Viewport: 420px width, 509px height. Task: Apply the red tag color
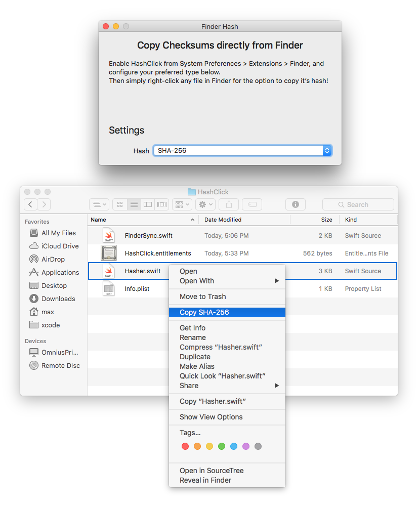[185, 446]
